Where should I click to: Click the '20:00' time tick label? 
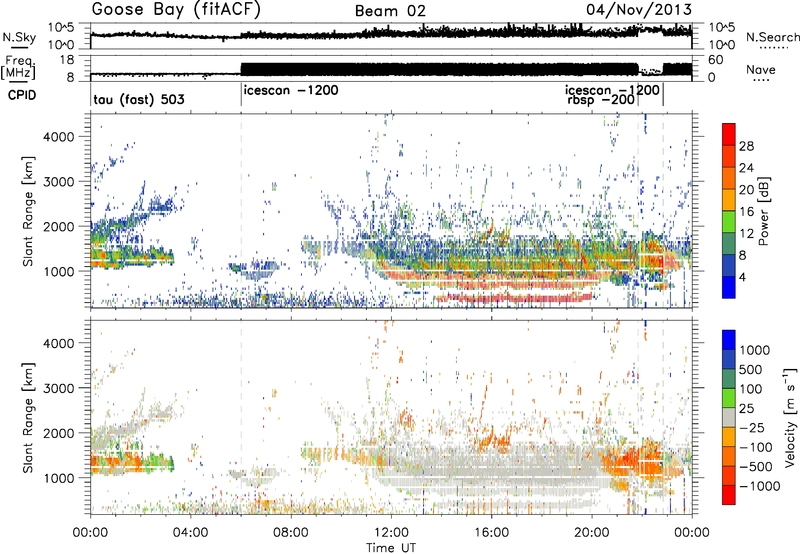tap(591, 533)
